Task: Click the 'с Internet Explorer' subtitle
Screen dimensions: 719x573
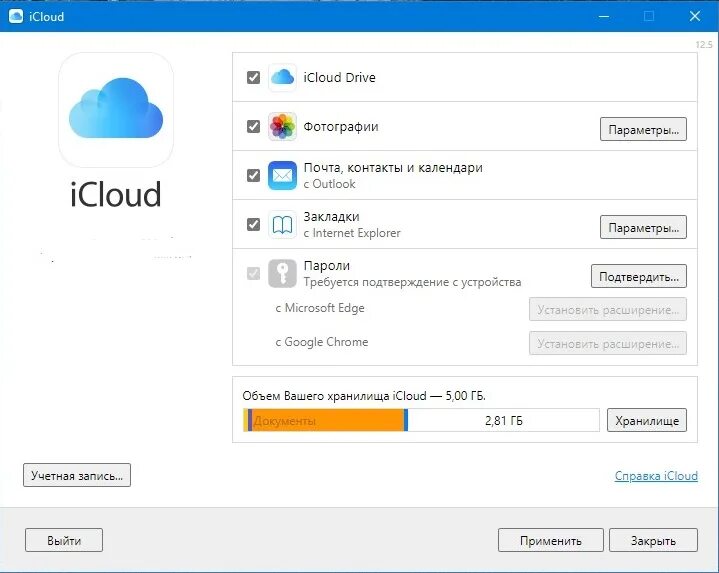Action: pos(352,233)
